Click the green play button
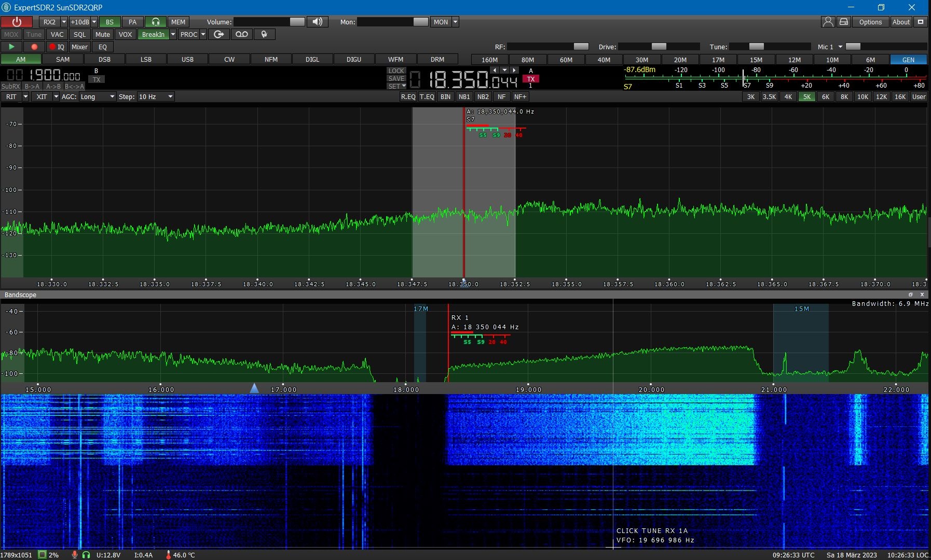 [11, 47]
